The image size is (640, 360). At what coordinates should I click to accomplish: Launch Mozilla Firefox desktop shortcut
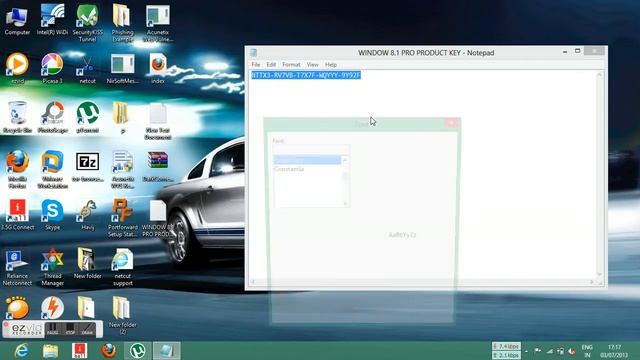click(x=17, y=169)
